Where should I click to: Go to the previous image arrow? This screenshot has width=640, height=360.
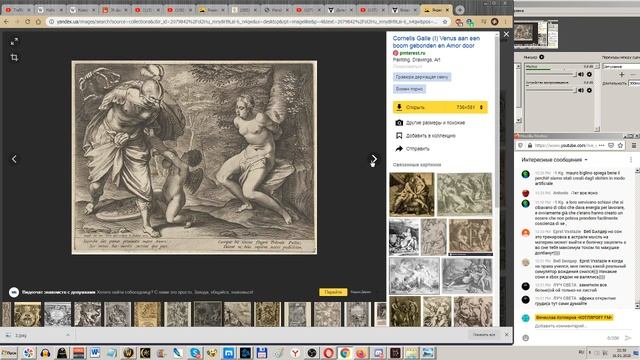point(14,159)
